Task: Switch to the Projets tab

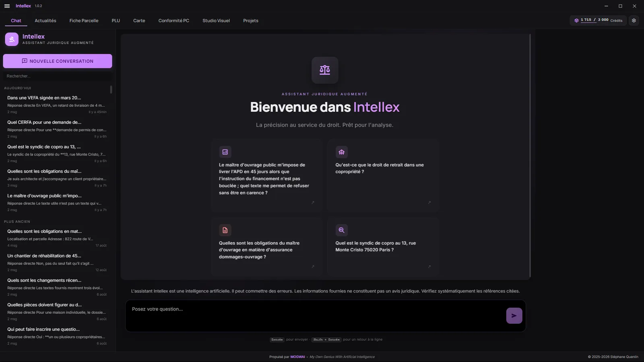Action: [251, 21]
